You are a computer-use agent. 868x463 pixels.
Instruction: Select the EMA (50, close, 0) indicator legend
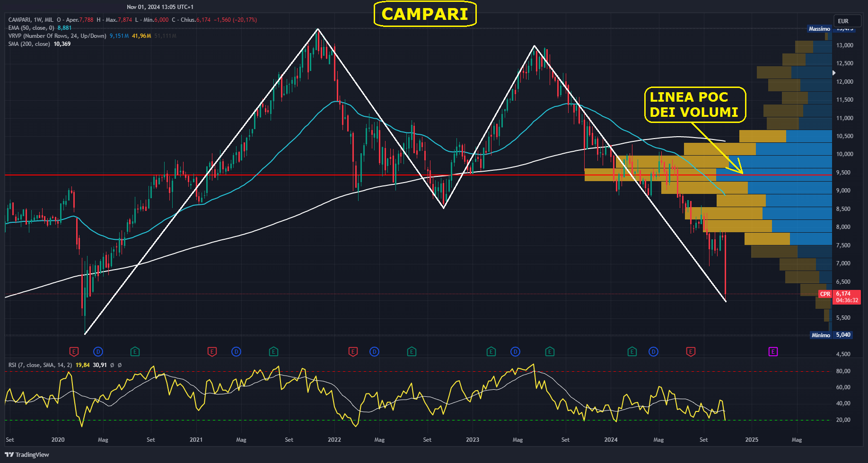pos(31,28)
